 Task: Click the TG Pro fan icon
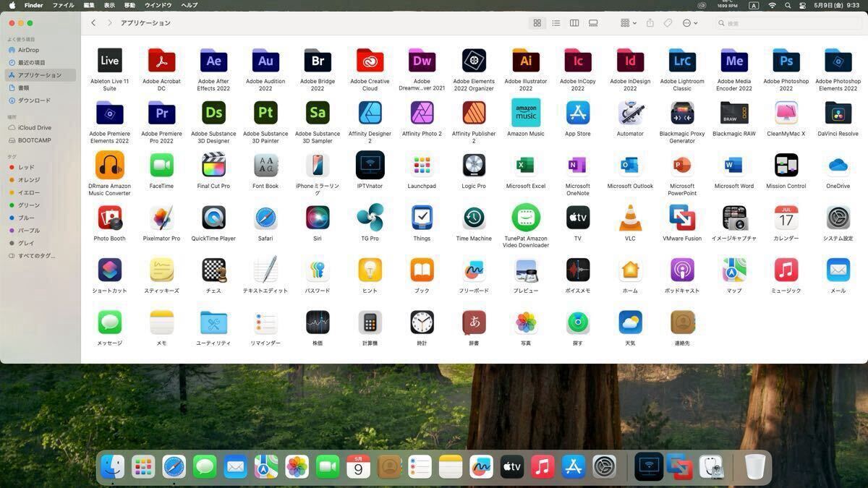[x=370, y=218]
